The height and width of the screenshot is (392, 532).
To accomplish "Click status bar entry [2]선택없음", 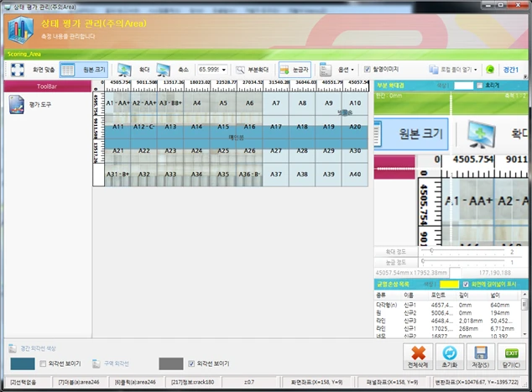I will [x=23, y=382].
